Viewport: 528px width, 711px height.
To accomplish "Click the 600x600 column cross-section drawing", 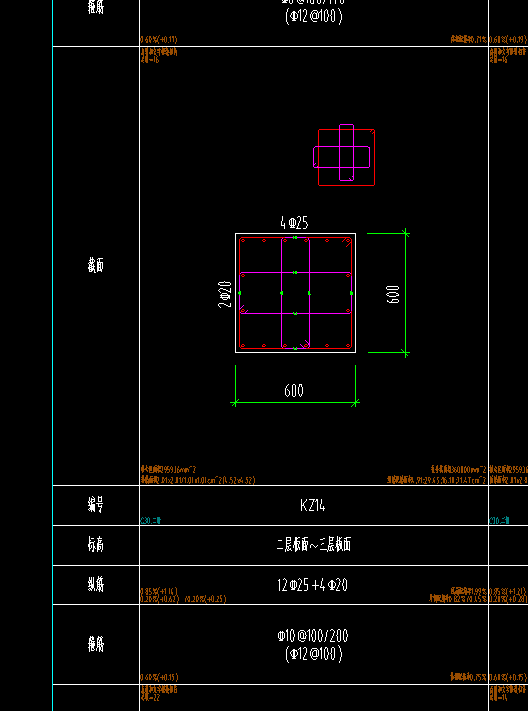I will point(295,293).
